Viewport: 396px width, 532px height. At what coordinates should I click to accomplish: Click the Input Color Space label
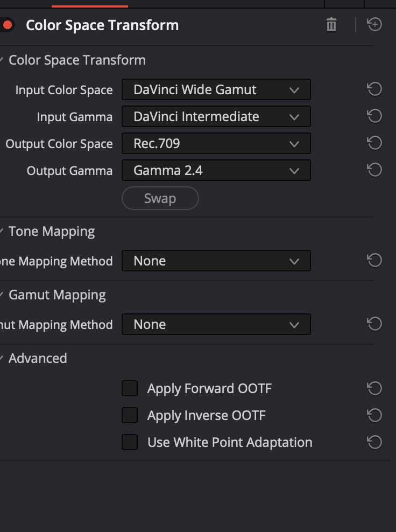tap(64, 90)
